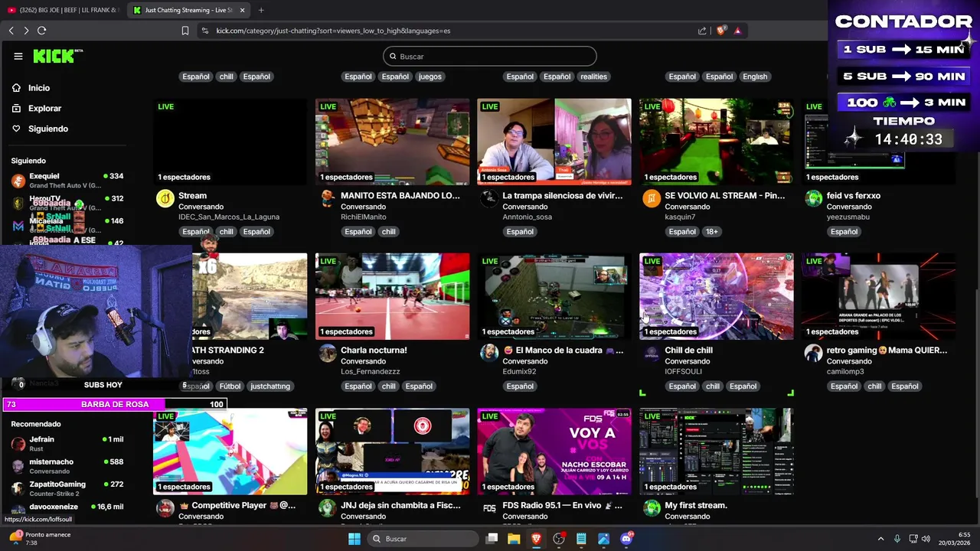Bookmark this page via bookmark icon
The image size is (980, 551).
(x=185, y=31)
